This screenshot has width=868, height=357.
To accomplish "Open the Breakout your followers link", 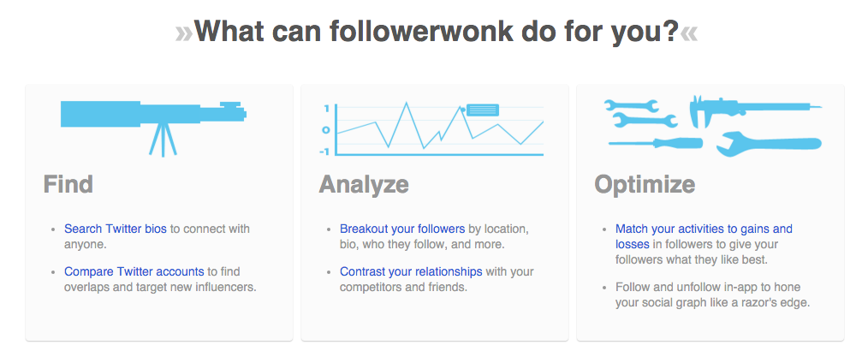I will (x=402, y=229).
